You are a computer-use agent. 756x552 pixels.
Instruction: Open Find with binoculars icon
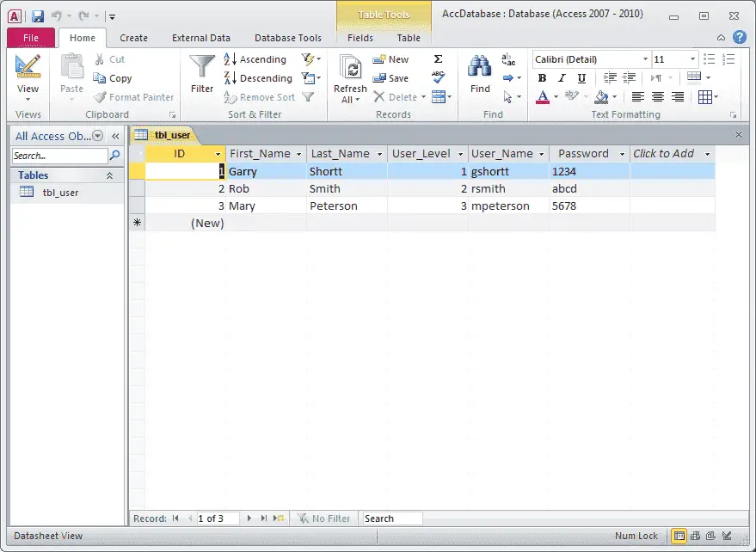click(480, 66)
